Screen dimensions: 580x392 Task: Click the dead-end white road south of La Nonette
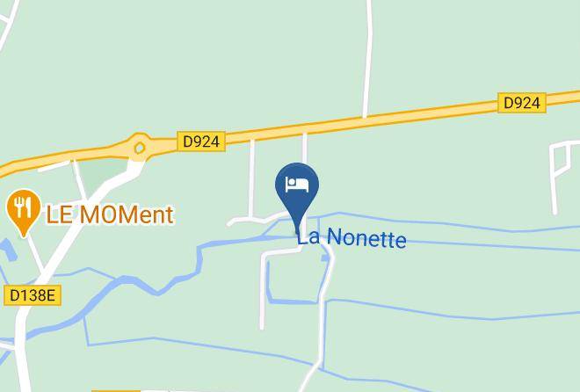(x=263, y=288)
